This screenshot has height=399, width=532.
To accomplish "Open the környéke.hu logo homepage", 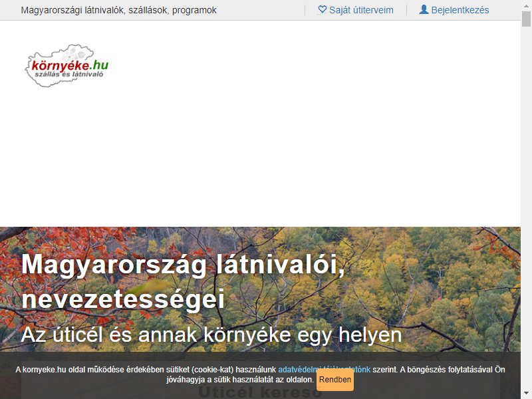I will [x=68, y=65].
